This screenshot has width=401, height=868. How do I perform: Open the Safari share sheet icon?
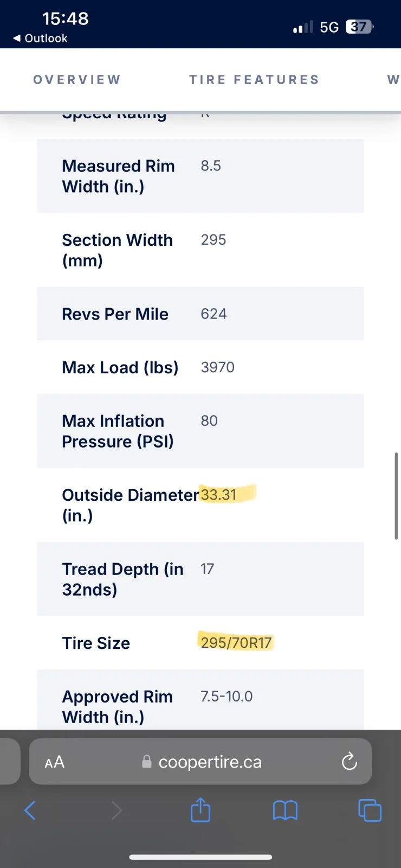[200, 809]
